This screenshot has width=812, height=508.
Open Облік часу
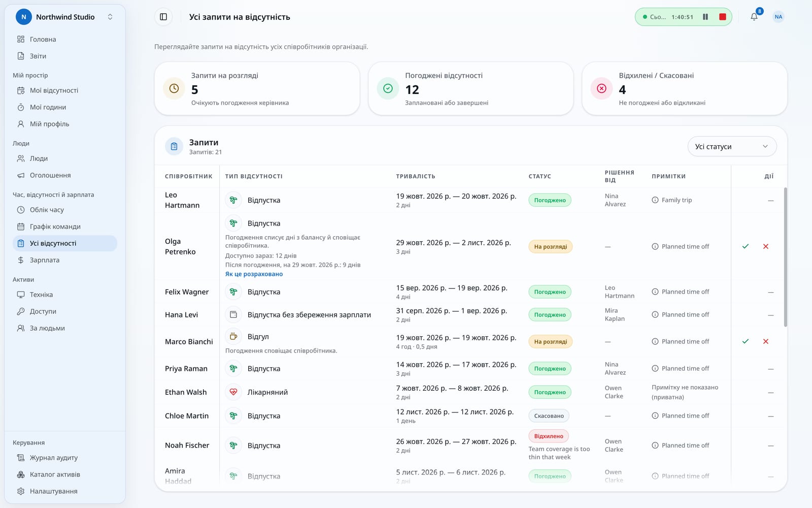click(65, 210)
